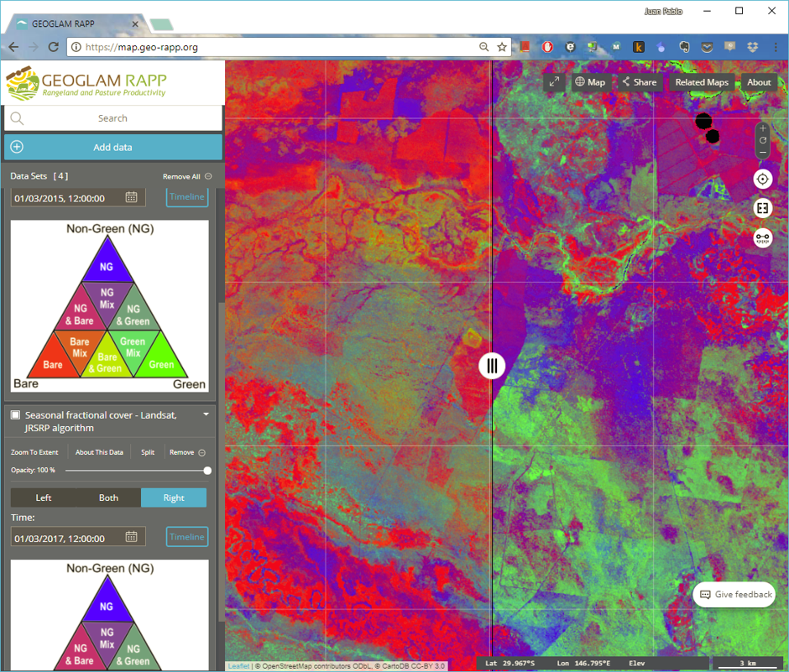The width and height of the screenshot is (789, 672).
Task: Adjust the Opacity slider handle
Action: point(206,471)
